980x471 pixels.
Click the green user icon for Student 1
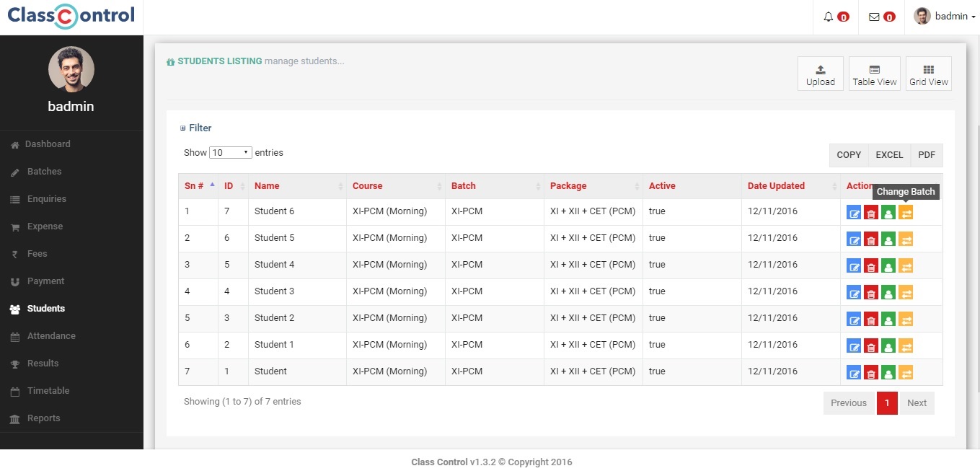[888, 346]
